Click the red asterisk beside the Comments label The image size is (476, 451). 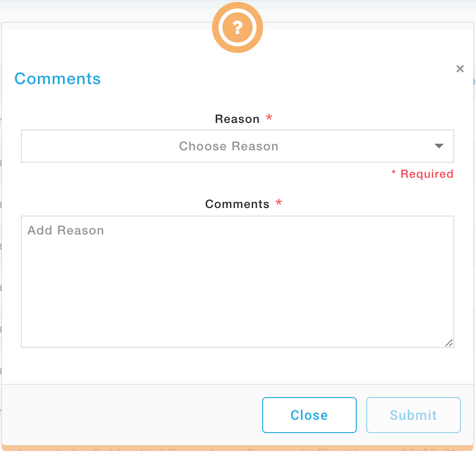point(279,203)
